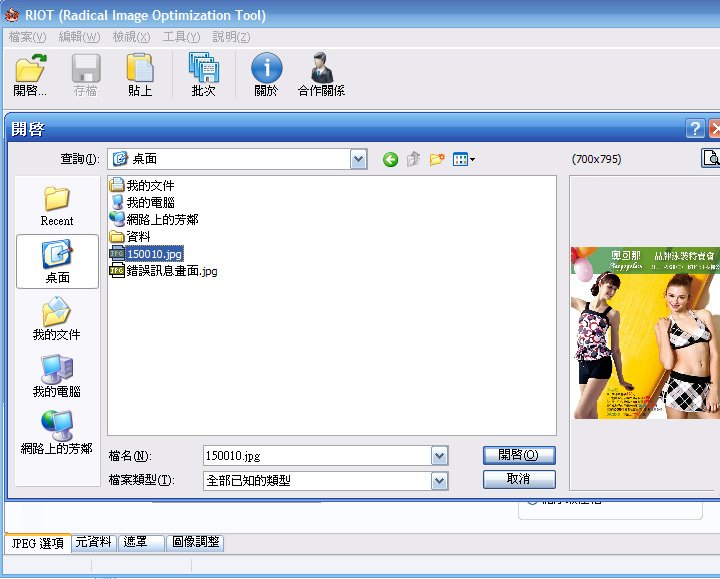This screenshot has height=579, width=720.
Task: Click the 取消 cancel button
Action: (519, 479)
